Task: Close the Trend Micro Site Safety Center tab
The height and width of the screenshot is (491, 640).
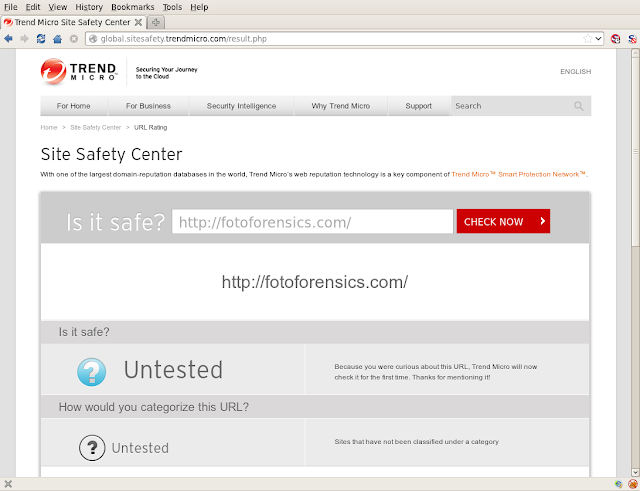Action: click(138, 22)
